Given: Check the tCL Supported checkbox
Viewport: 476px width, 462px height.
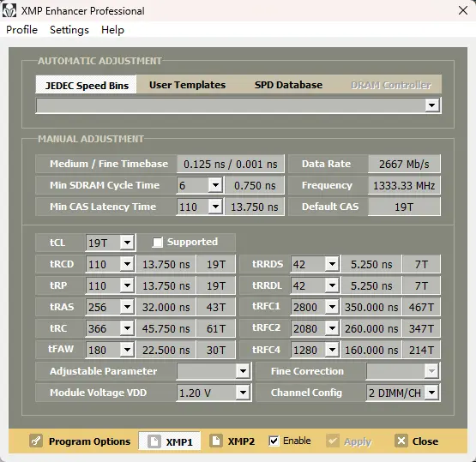Looking at the screenshot, I should [x=157, y=242].
